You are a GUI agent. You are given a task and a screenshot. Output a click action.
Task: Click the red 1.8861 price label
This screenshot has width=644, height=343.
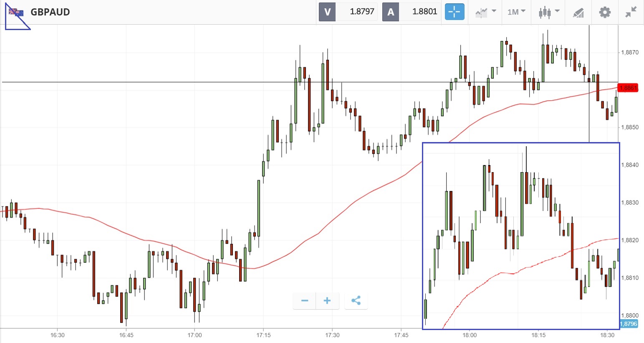pos(628,88)
